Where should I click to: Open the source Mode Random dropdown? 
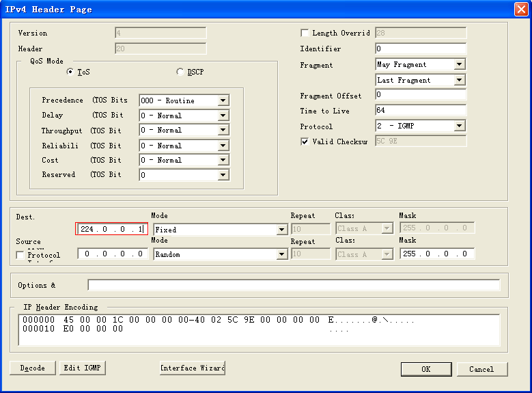pyautogui.click(x=281, y=254)
